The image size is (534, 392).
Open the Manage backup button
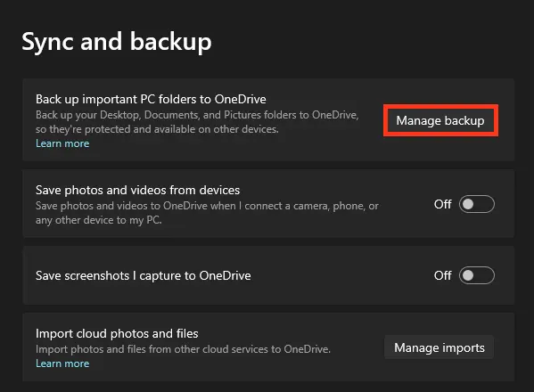[x=440, y=120]
